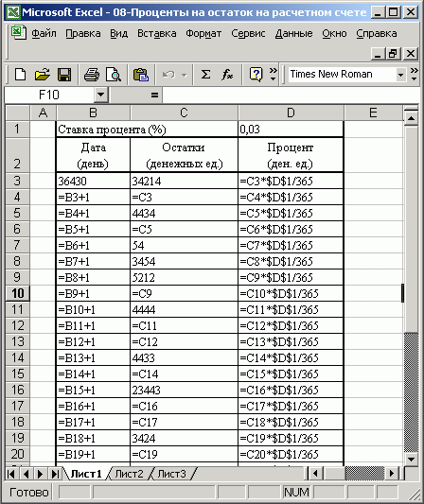Click the 'Процент (ден. ед.)' header cell
The width and height of the screenshot is (424, 504).
click(291, 155)
